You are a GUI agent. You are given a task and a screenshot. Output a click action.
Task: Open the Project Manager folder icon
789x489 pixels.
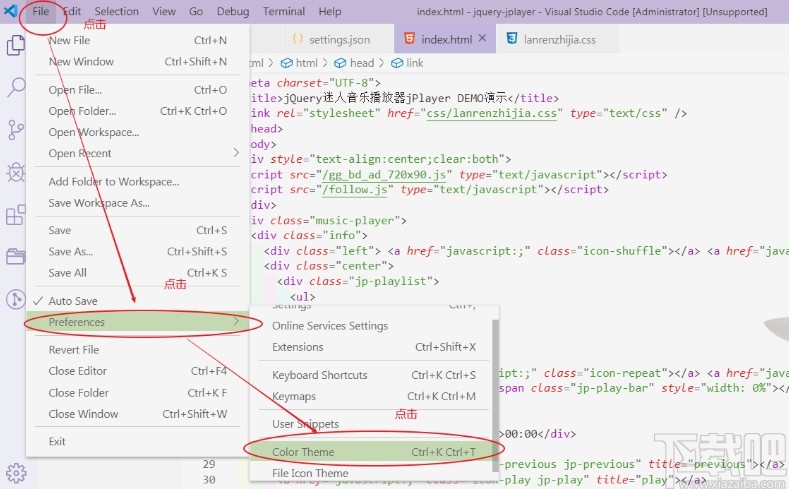tap(16, 257)
